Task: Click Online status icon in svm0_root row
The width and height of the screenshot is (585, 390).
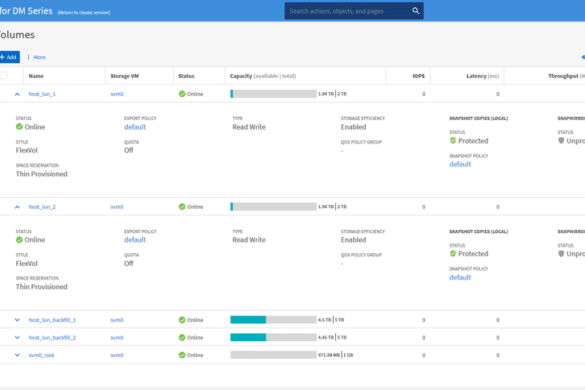Action: [x=182, y=355]
